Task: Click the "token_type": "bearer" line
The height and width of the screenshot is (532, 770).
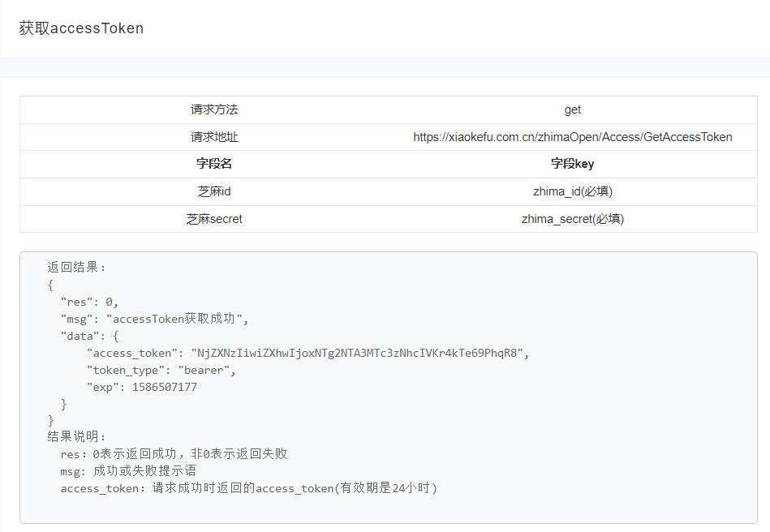Action: point(161,371)
